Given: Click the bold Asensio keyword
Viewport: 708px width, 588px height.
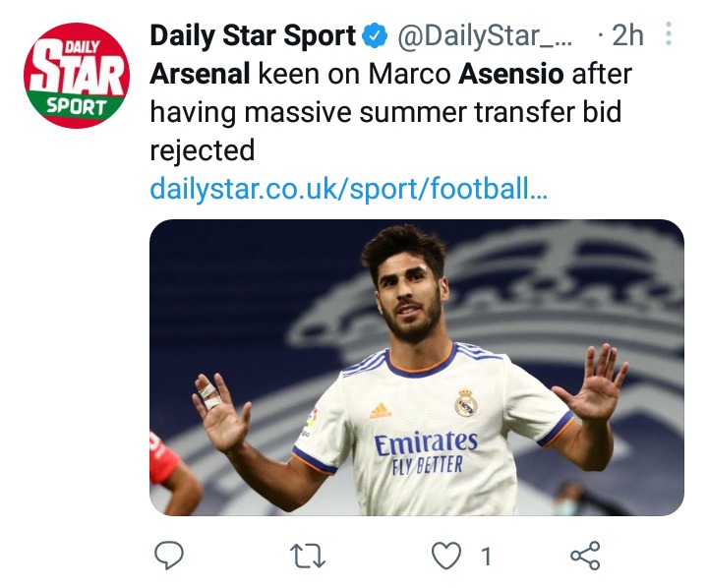Looking at the screenshot, I should (510, 74).
